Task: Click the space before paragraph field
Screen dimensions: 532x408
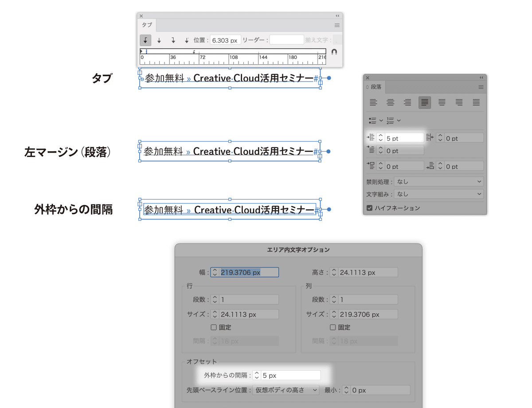Action: (x=404, y=166)
